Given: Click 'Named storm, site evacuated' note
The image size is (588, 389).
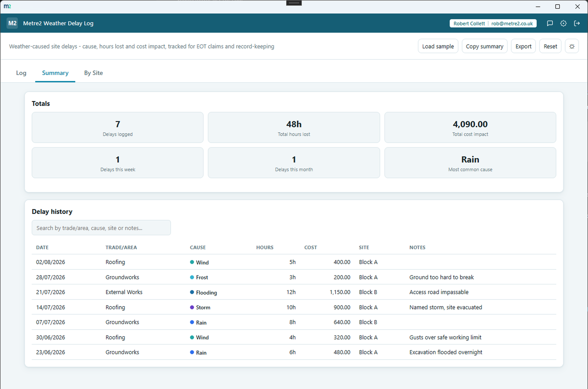Looking at the screenshot, I should click(x=446, y=307).
